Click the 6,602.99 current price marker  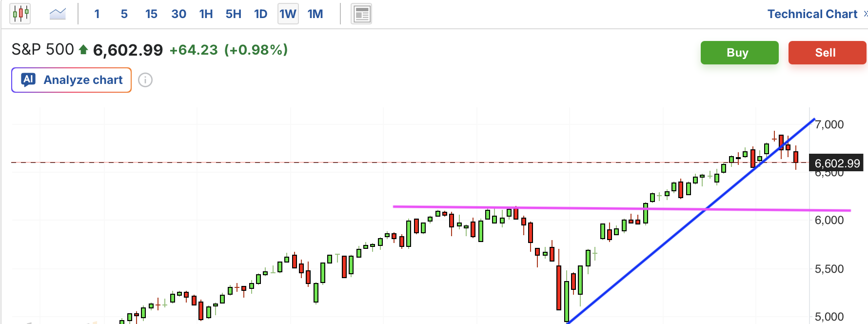point(837,163)
